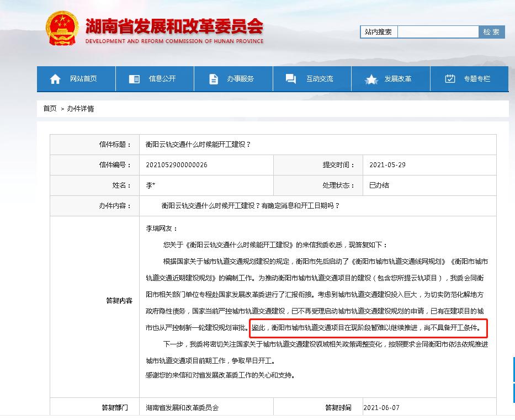Click the document icon on 信息公开

point(134,79)
